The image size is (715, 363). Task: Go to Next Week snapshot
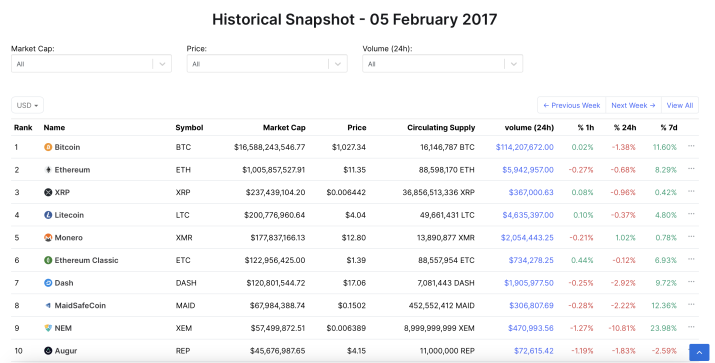(x=633, y=105)
